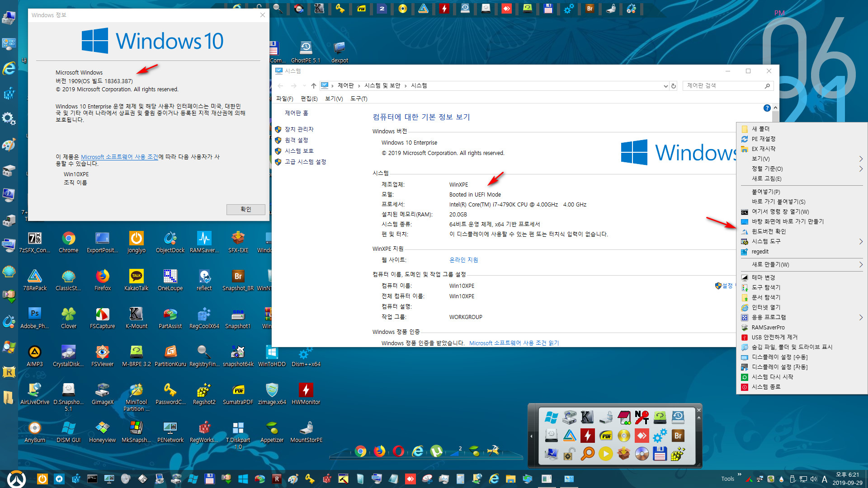Click Overwatch-style start button on taskbar
The image size is (868, 488).
point(17,479)
